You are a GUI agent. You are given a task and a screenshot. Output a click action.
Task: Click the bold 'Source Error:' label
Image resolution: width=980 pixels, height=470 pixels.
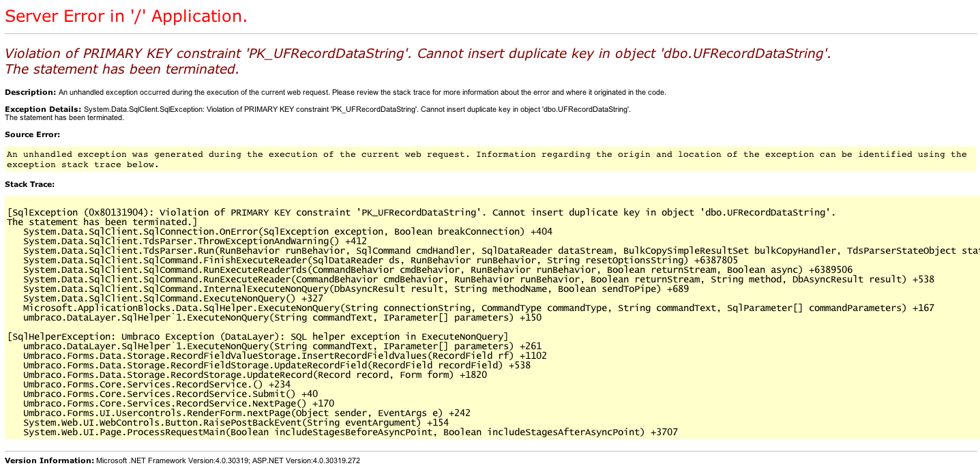pos(32,134)
